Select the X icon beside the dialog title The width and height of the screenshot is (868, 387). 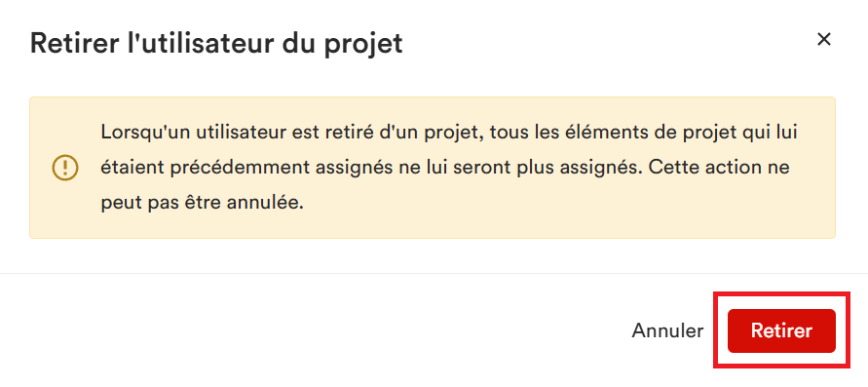point(824,39)
